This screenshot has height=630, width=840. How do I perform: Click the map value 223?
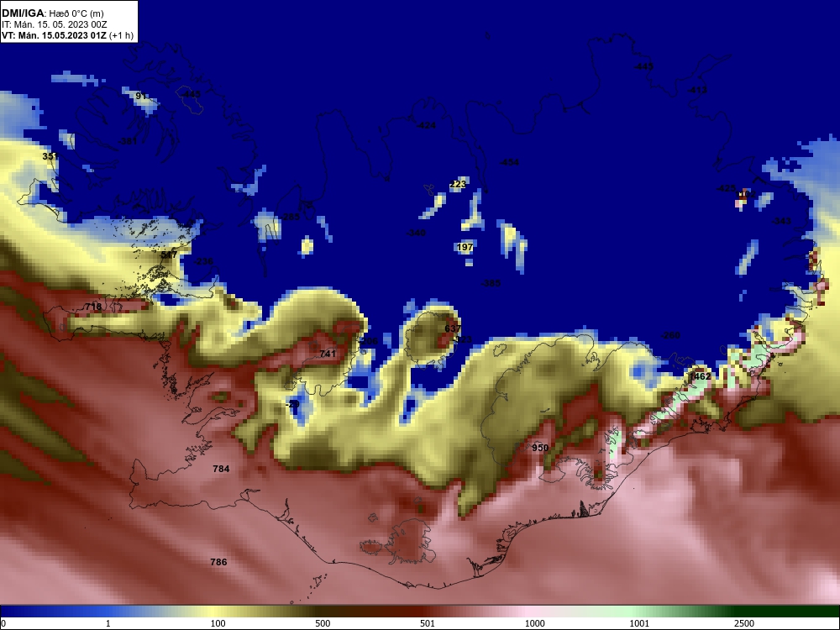[x=458, y=184]
